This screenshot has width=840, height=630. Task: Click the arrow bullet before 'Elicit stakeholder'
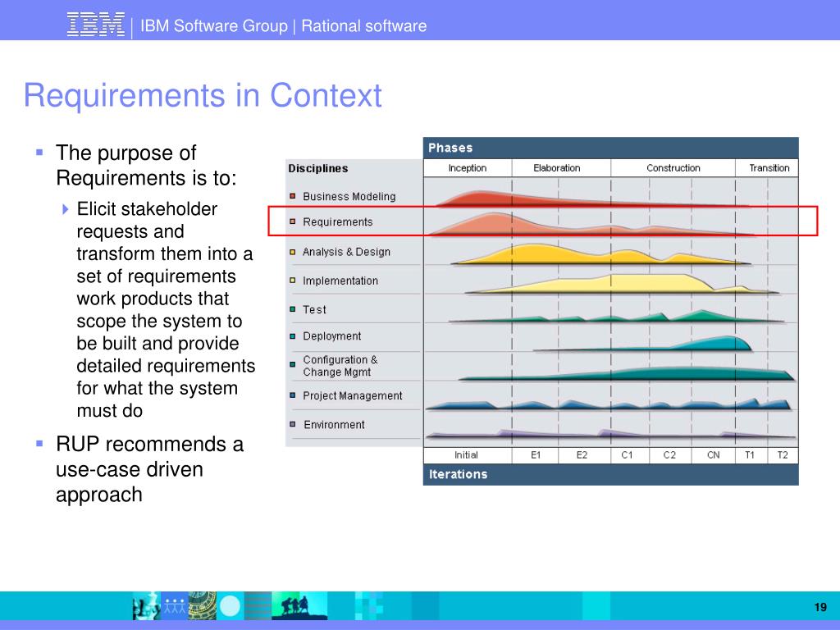point(66,209)
